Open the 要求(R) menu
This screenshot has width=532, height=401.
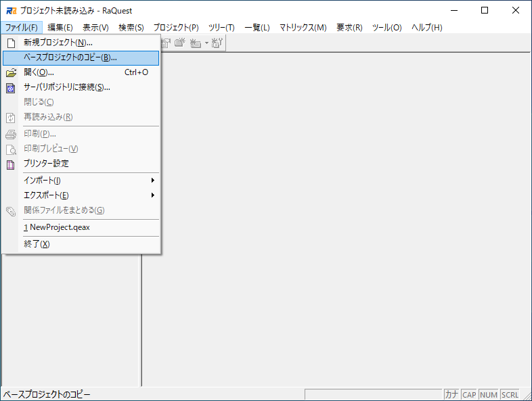click(349, 28)
